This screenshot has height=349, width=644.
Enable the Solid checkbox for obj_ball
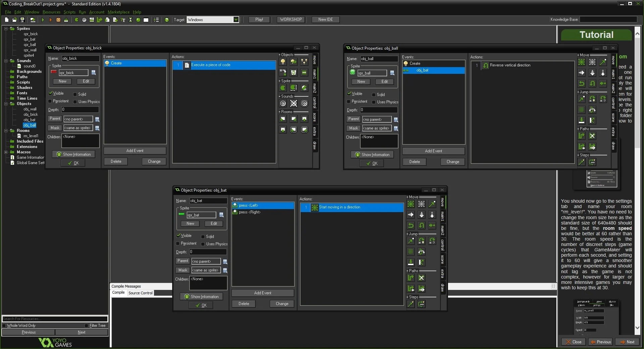374,94
